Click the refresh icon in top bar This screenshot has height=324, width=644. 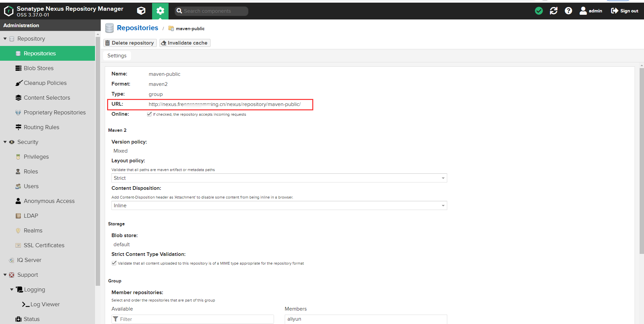click(x=554, y=11)
